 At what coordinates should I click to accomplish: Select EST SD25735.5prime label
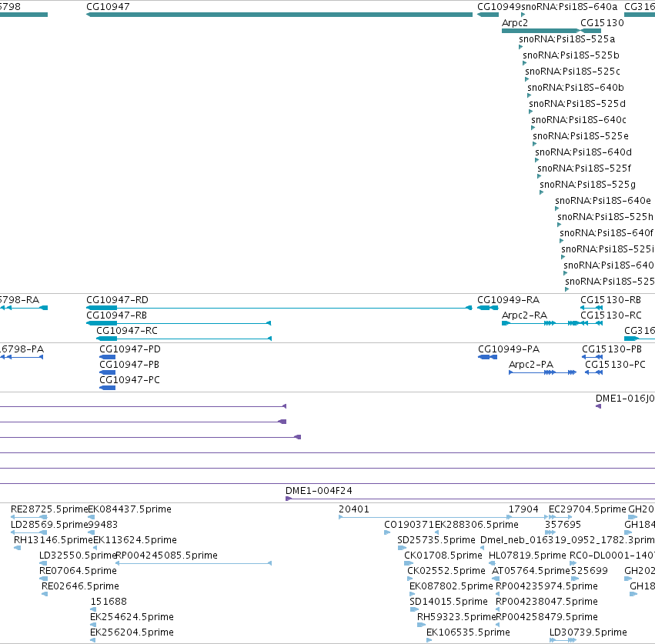pyautogui.click(x=436, y=540)
